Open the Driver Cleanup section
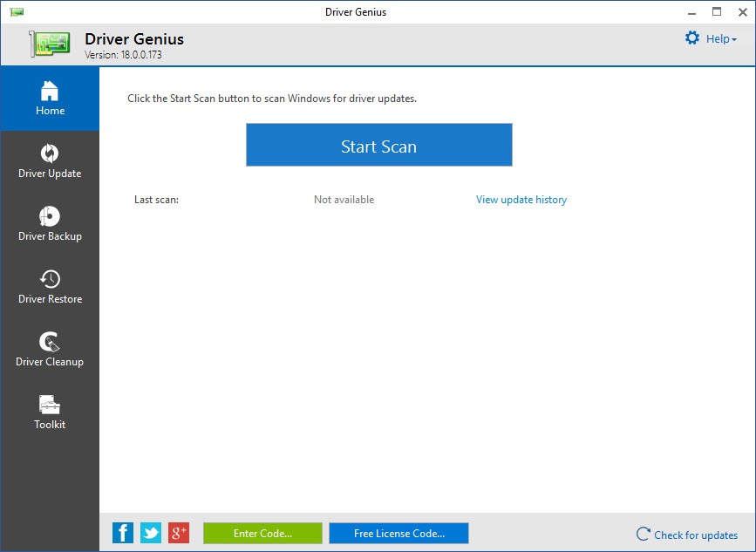Image resolution: width=756 pixels, height=552 pixels. pyautogui.click(x=50, y=350)
